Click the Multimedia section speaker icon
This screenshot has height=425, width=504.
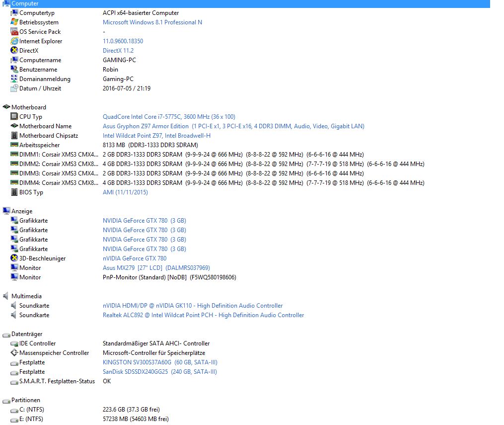coord(6,296)
